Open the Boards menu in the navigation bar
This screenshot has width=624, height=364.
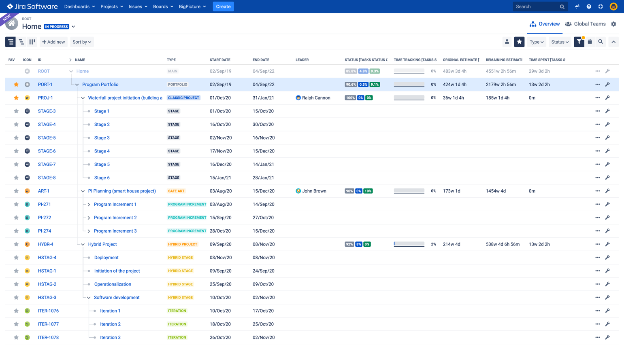tap(163, 6)
